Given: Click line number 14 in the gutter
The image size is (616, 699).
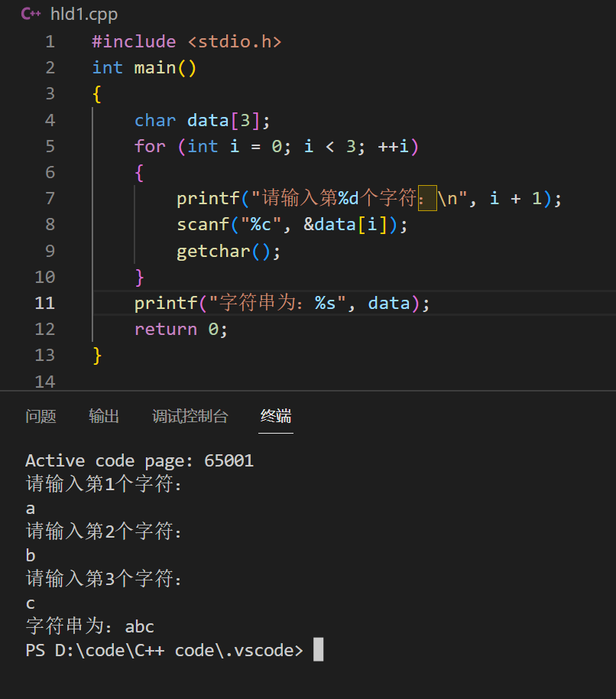Looking at the screenshot, I should click(x=44, y=382).
